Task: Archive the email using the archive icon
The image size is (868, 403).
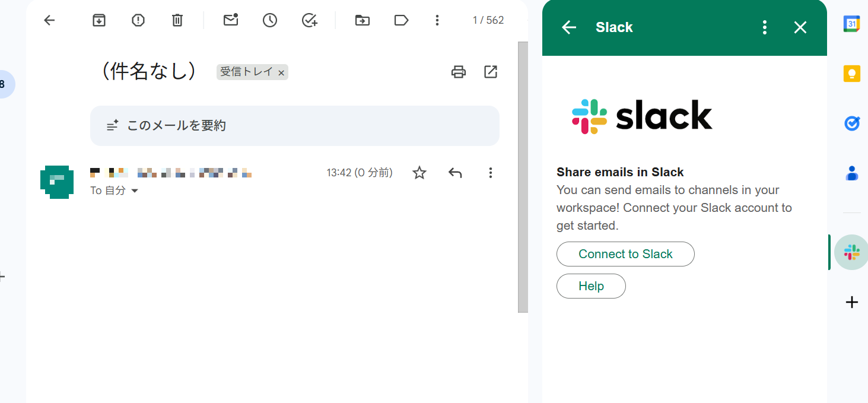Action: (98, 20)
